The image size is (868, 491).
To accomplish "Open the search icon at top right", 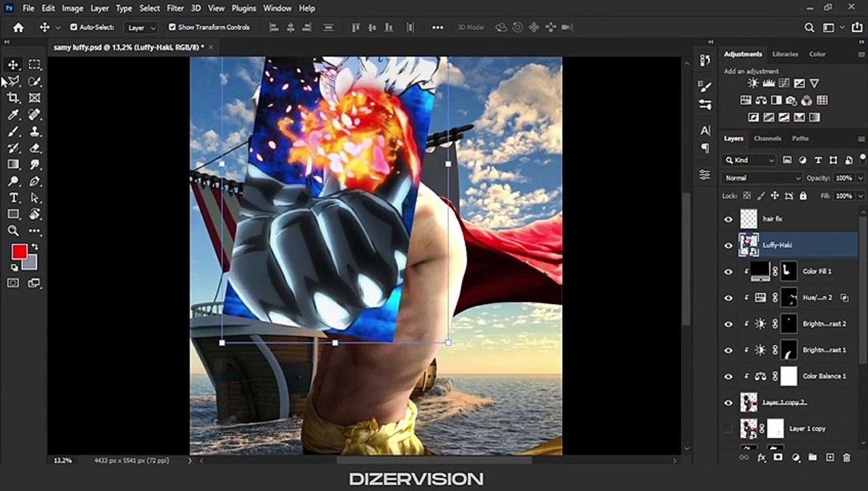I will pyautogui.click(x=809, y=27).
